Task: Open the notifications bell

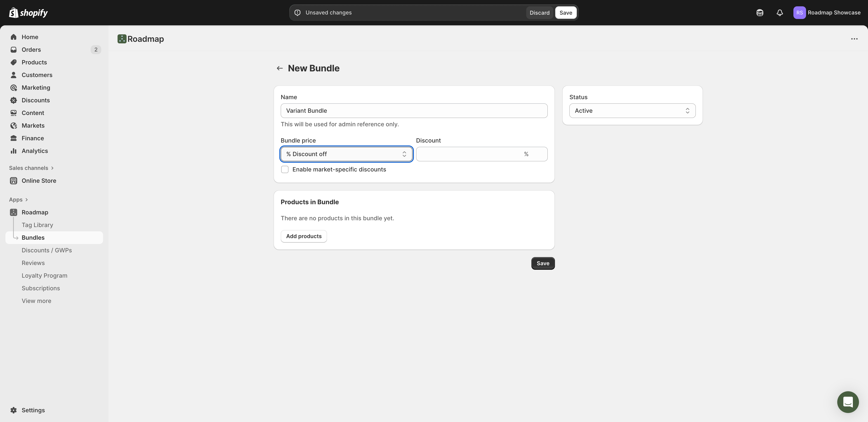Action: (x=779, y=13)
